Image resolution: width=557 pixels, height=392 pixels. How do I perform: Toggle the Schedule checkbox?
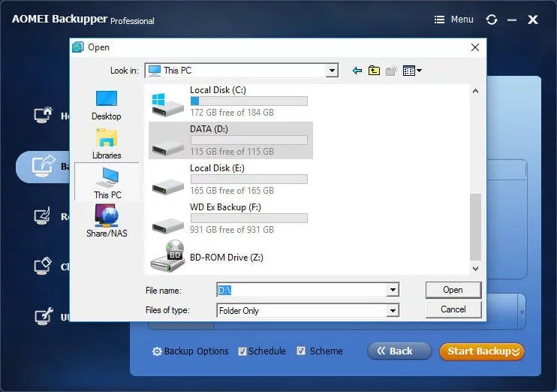point(242,351)
